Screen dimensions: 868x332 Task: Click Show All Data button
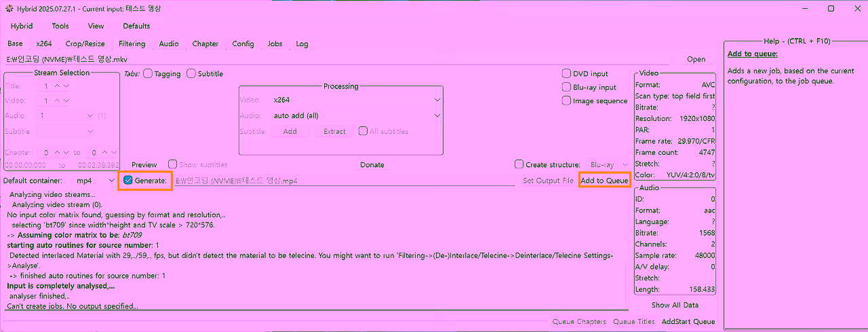click(675, 305)
